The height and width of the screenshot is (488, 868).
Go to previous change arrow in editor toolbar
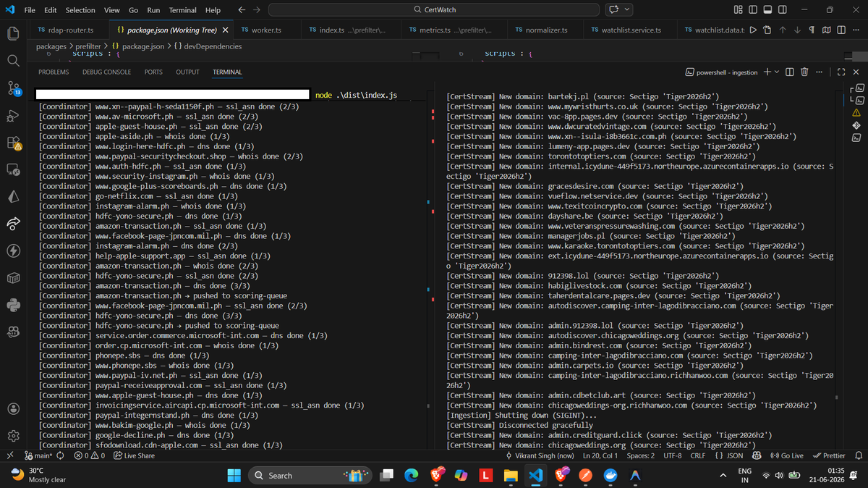[783, 30]
